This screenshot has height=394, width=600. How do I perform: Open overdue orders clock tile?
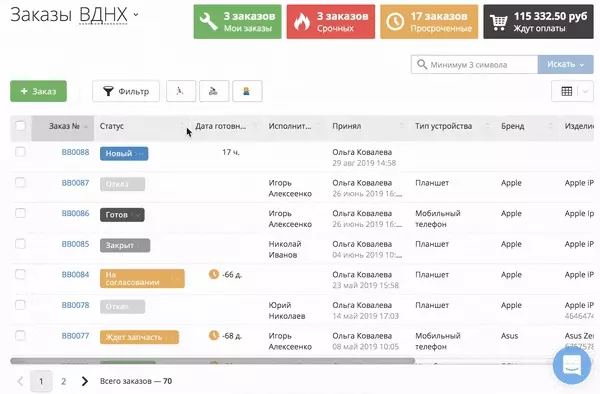click(x=429, y=22)
